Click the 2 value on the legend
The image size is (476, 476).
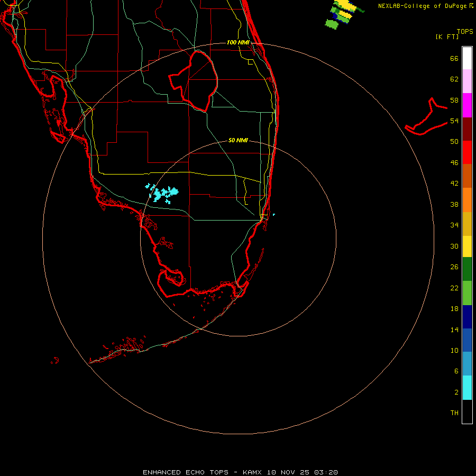pyautogui.click(x=456, y=392)
